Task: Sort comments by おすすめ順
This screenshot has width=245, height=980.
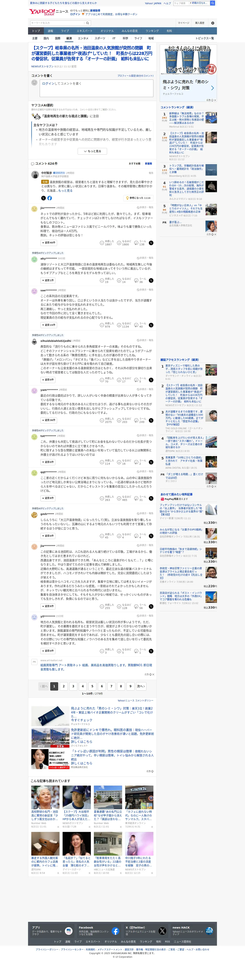Action: 134,164
